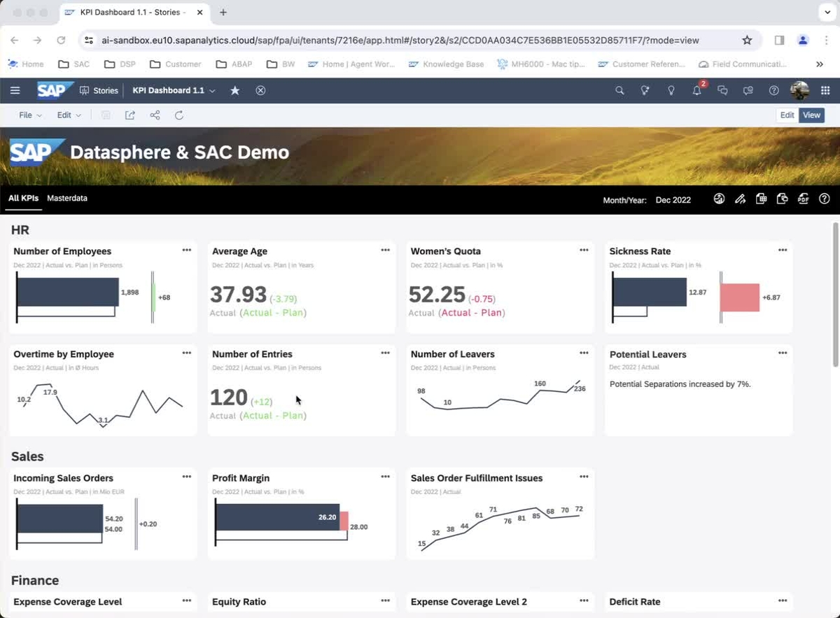Open the Edit menu
The height and width of the screenshot is (618, 840).
[x=68, y=115]
